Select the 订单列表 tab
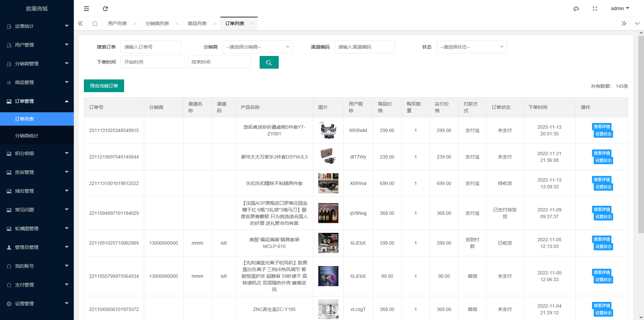Screen dimensions: 644x320 click(x=235, y=23)
